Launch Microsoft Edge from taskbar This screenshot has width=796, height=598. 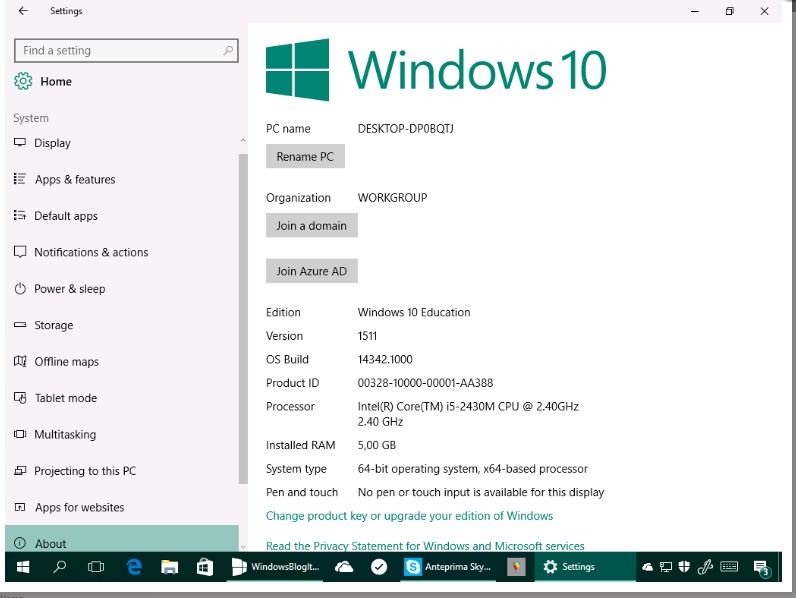click(133, 567)
